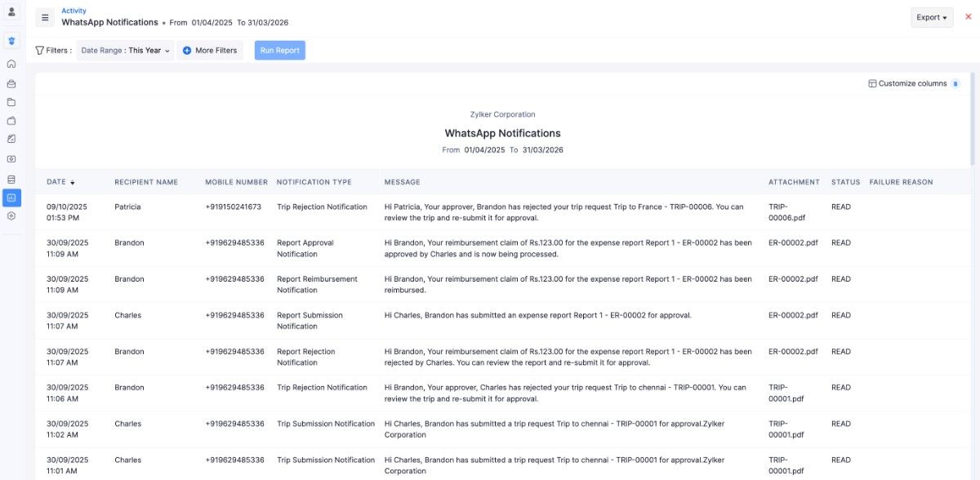The width and height of the screenshot is (980, 480).
Task: Click the Filters funnel icon
Action: coord(40,50)
